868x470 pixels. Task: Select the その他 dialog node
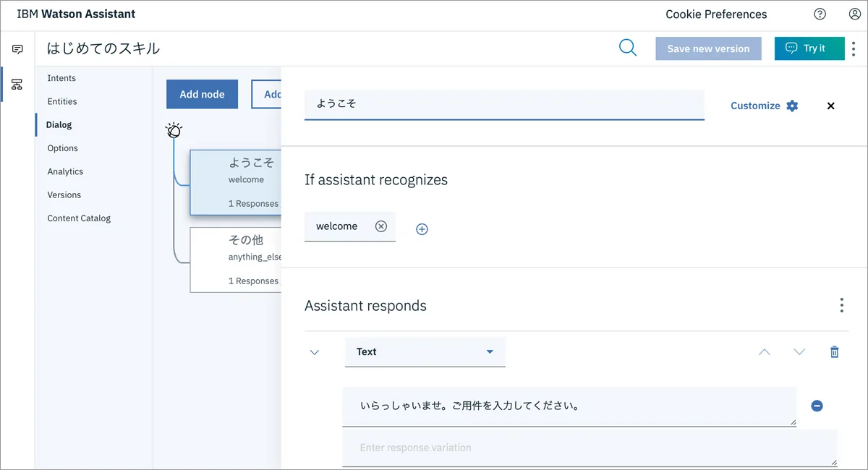coord(235,260)
